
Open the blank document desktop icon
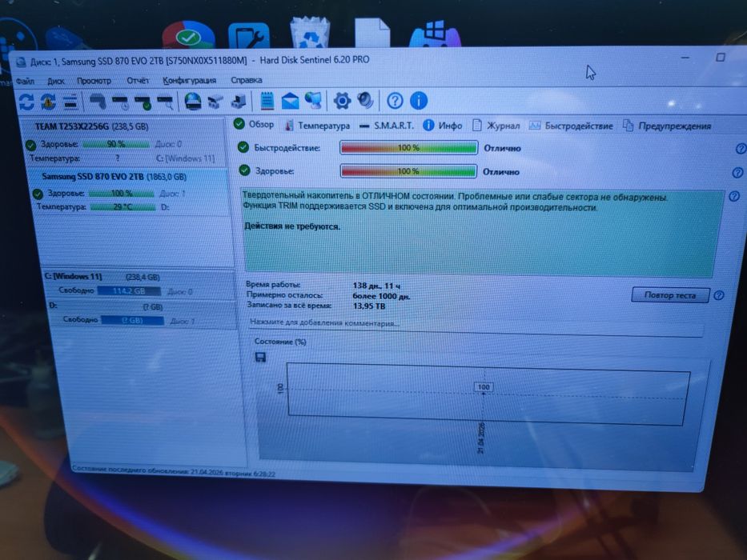point(372,32)
